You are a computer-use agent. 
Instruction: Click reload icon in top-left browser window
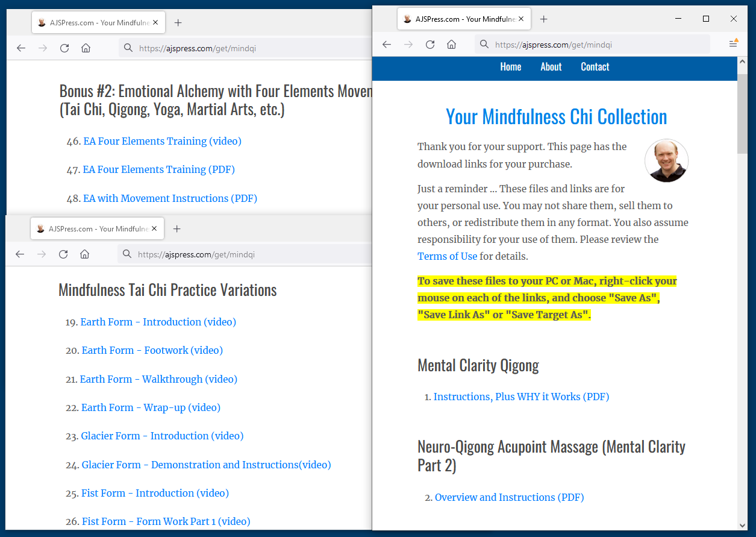64,48
